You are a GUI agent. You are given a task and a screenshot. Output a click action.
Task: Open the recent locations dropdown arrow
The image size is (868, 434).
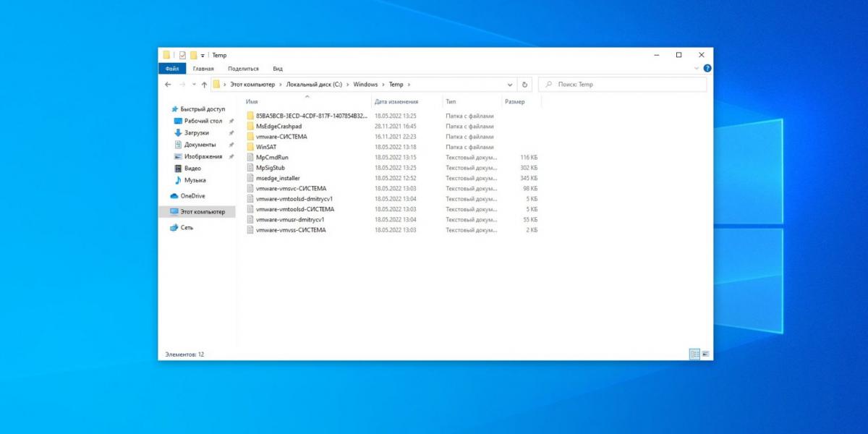(194, 85)
